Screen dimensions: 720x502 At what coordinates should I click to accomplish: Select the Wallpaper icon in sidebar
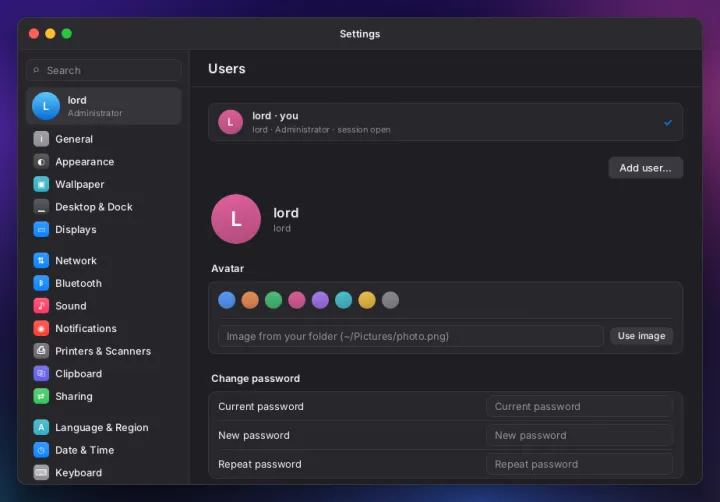pos(41,184)
